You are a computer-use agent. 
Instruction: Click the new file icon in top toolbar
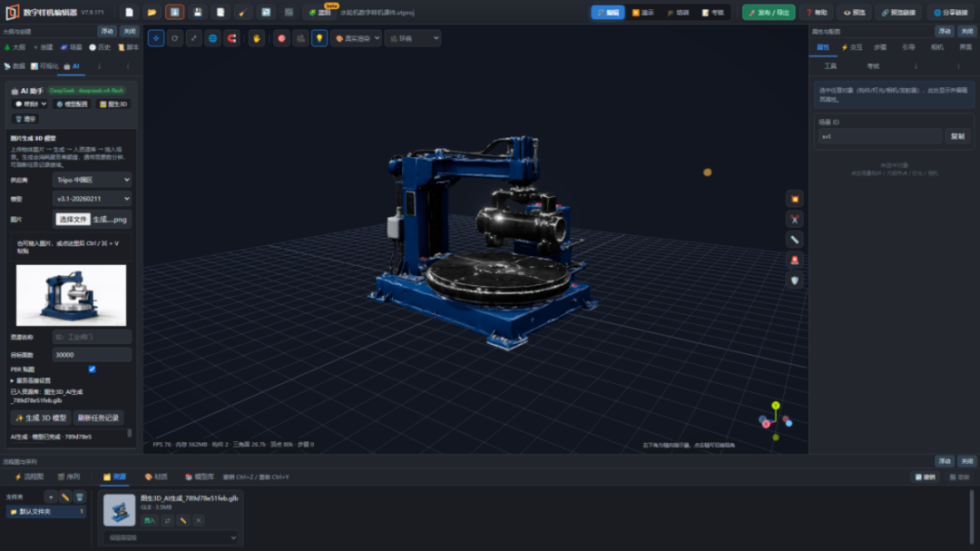[x=129, y=12]
